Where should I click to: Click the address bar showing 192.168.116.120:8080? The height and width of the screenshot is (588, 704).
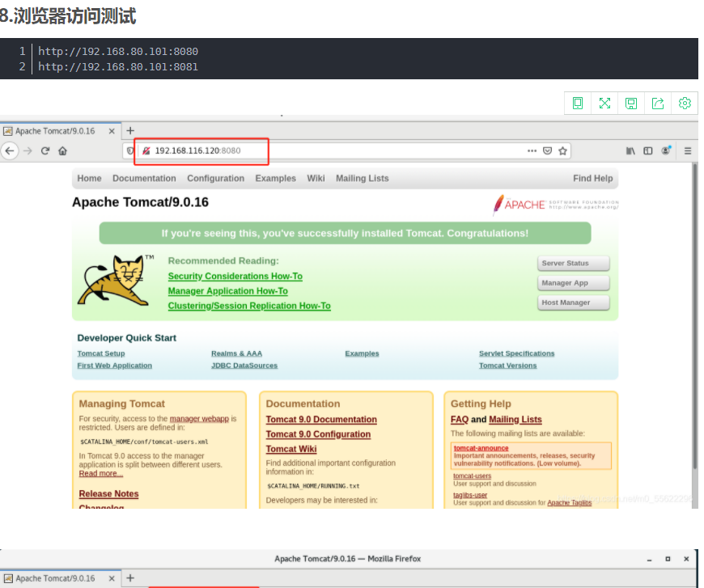pos(346,150)
